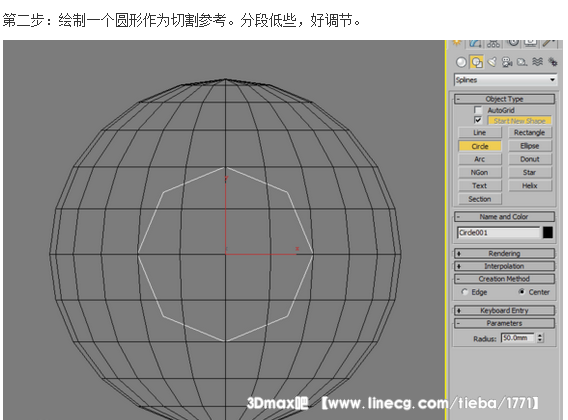The width and height of the screenshot is (568, 420).
Task: Expand the Interpolation rollout
Action: point(504,266)
